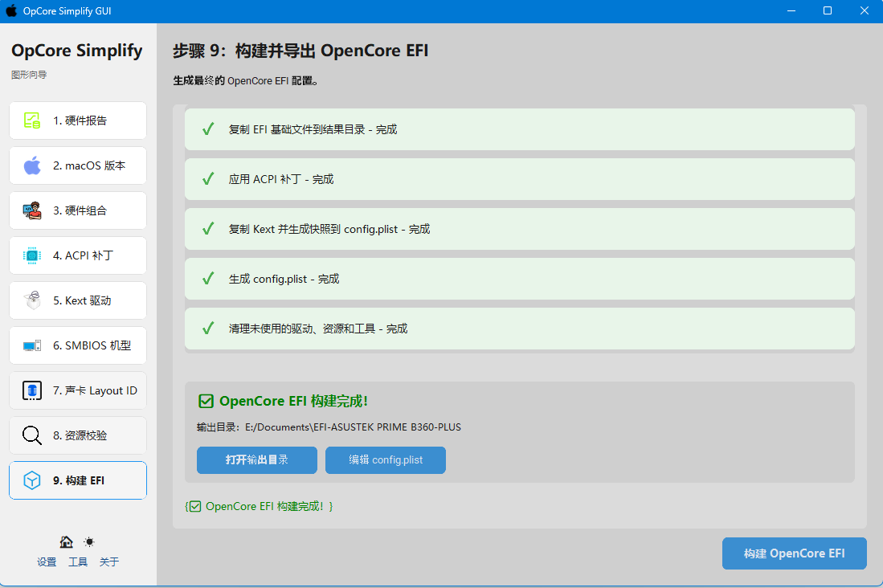The image size is (883, 588).
Task: Click the checkmark beside 复制 Kext 并生成快照
Action: point(208,229)
